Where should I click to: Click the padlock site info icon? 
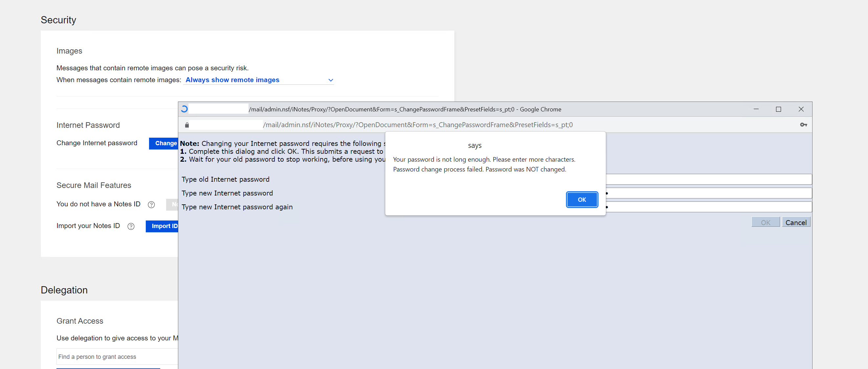pyautogui.click(x=187, y=125)
